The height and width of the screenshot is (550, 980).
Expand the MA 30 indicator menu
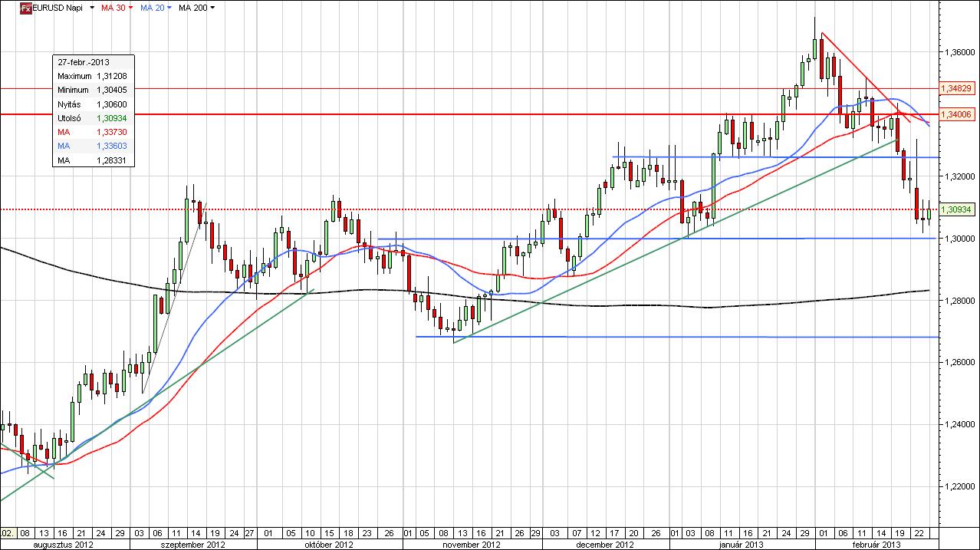[130, 8]
